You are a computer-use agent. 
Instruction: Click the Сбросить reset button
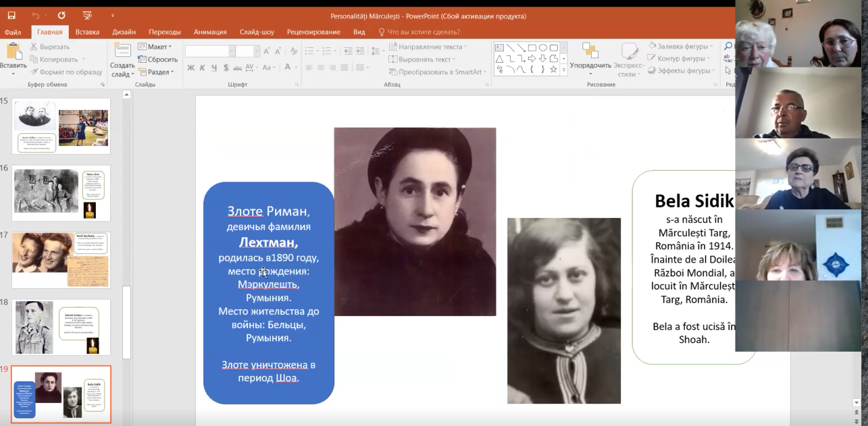click(x=157, y=59)
